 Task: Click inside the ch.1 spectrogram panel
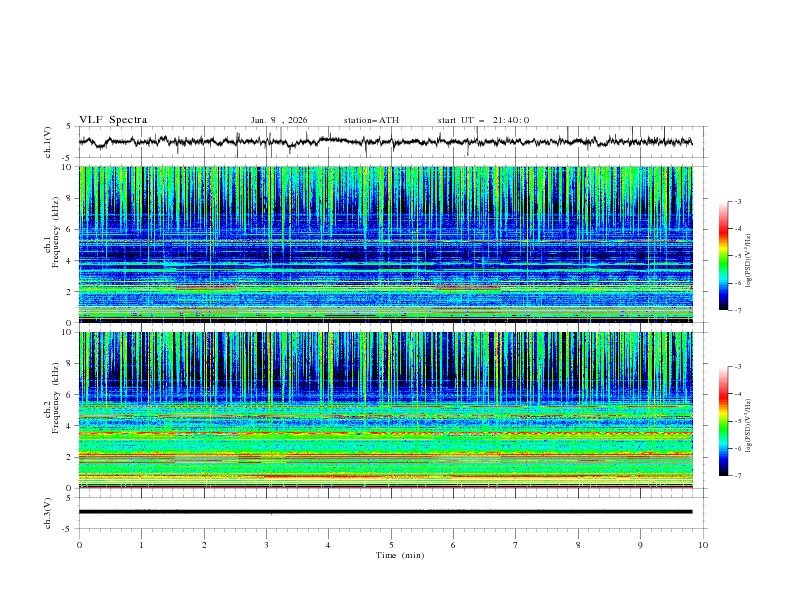[x=385, y=244]
